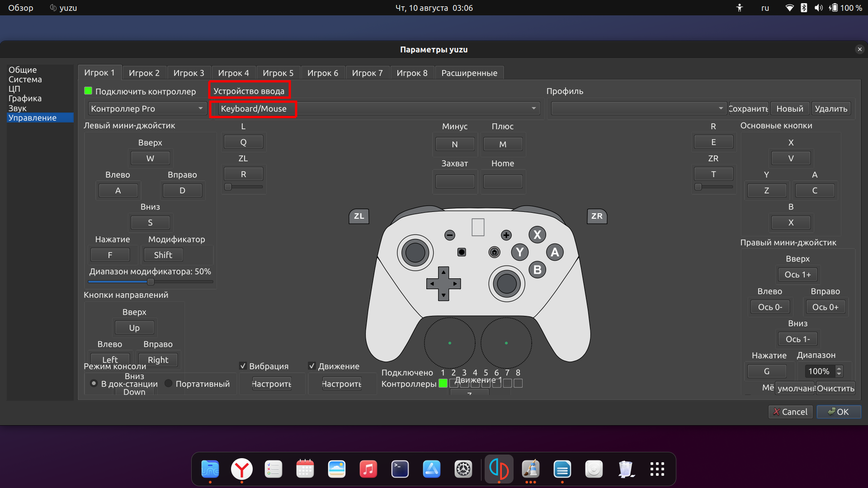Click connected controller indicator box 8
Viewport: 868px width, 488px height.
[x=519, y=383]
